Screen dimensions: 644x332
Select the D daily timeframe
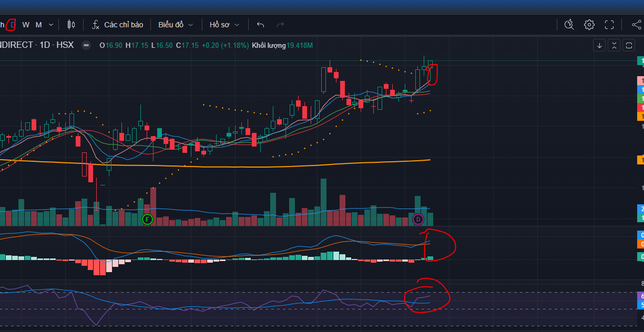(13, 25)
